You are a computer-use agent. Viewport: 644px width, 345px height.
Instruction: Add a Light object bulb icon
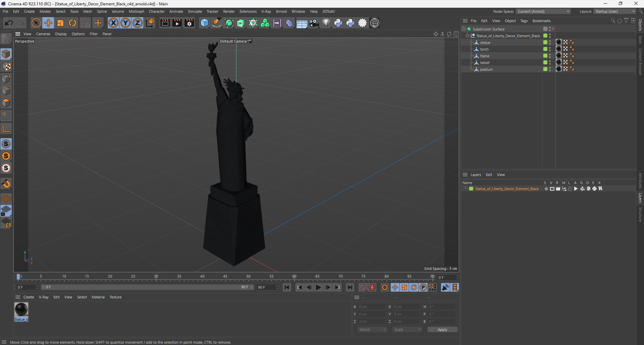326,23
